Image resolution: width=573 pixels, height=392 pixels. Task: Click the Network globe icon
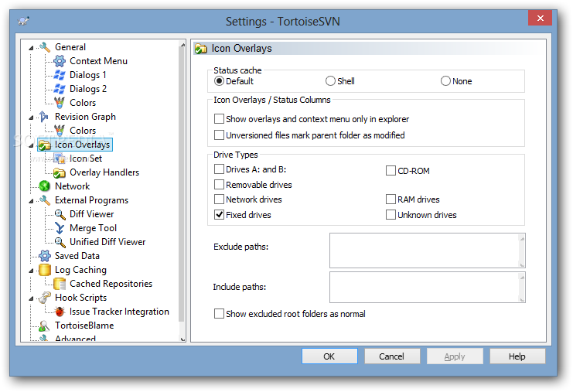click(45, 186)
